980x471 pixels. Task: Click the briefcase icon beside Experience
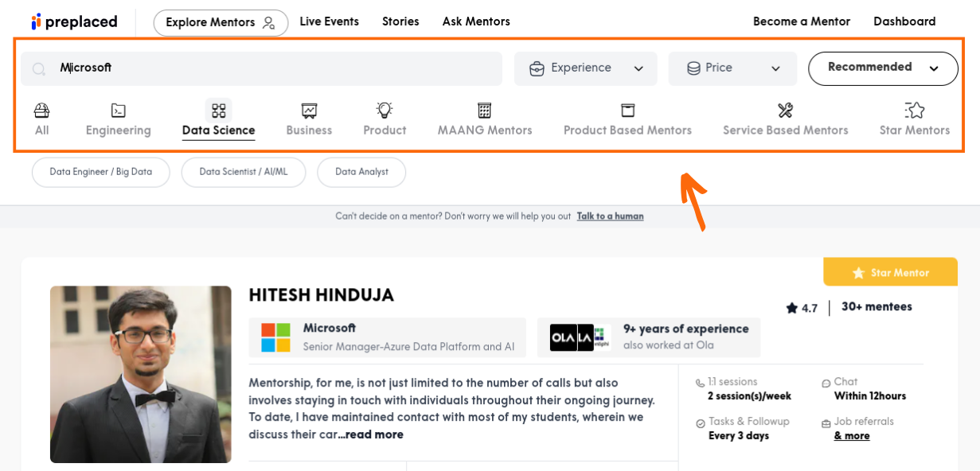pyautogui.click(x=537, y=68)
